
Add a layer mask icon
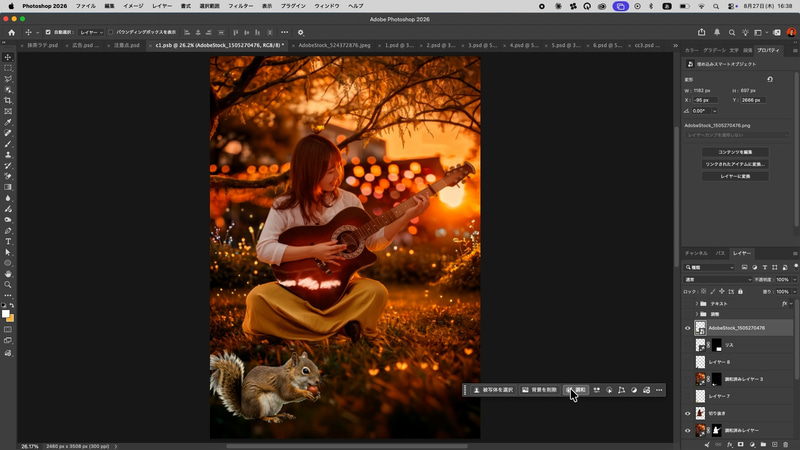741,445
